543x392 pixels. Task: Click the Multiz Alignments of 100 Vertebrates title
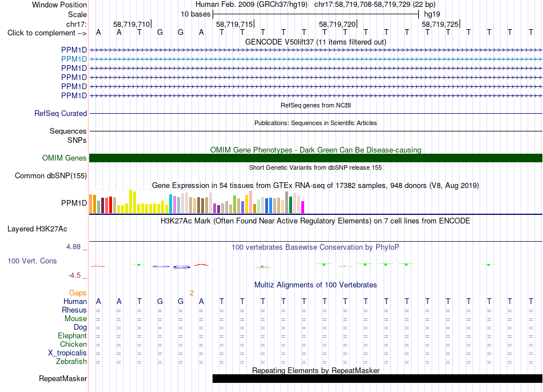click(316, 285)
